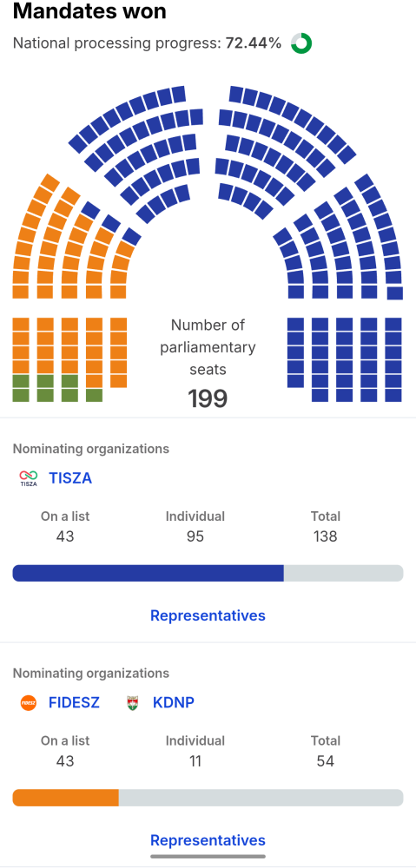This screenshot has width=416, height=868.
Task: Click FIDESZ-KDNP total mandates value 54
Action: [325, 761]
